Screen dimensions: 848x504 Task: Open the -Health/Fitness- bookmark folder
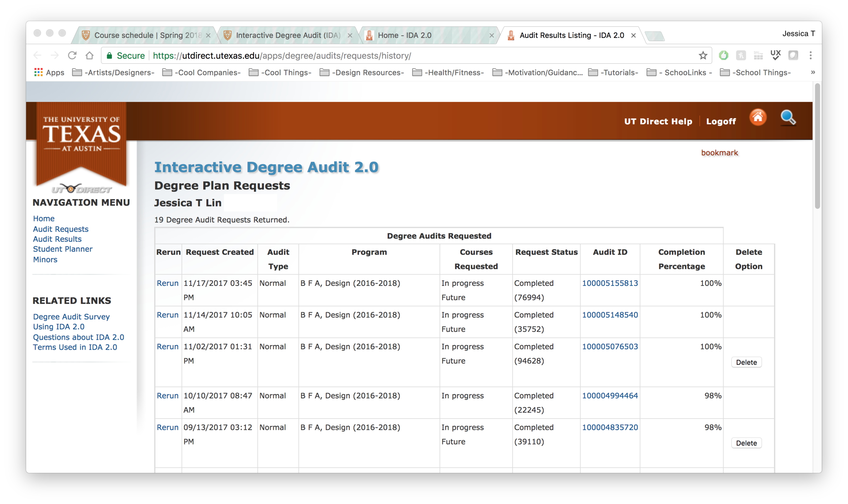[x=448, y=72]
